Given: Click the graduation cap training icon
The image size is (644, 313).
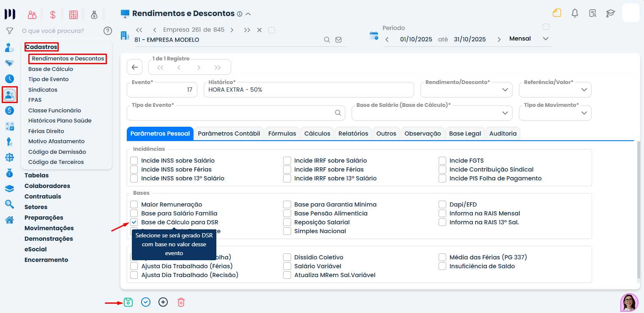Looking at the screenshot, I should tap(610, 13).
